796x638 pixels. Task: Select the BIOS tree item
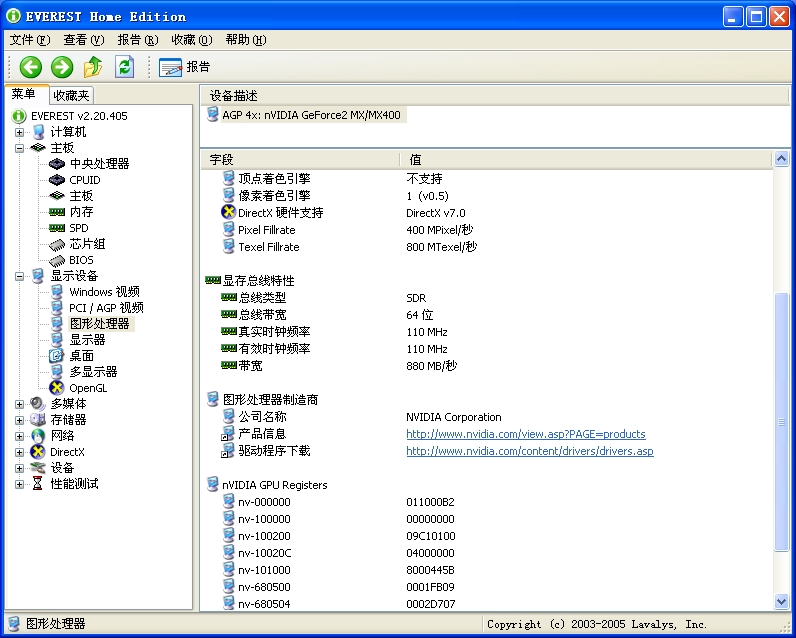tap(81, 260)
